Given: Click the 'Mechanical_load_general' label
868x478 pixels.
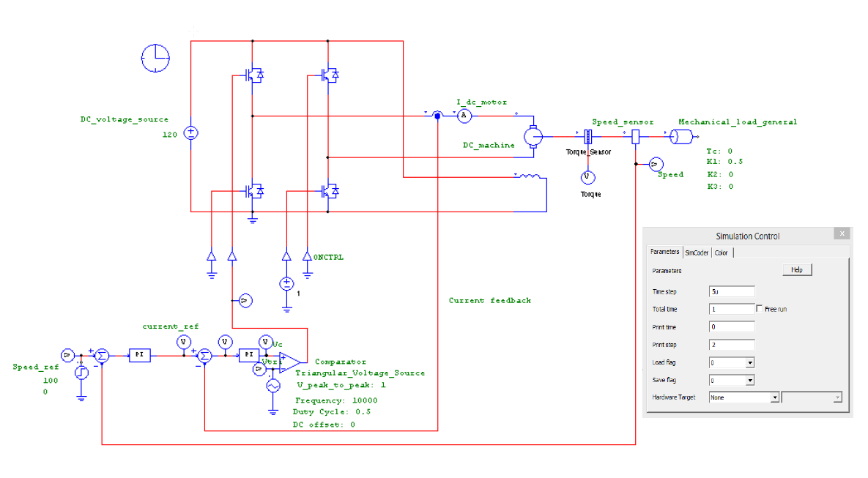Looking at the screenshot, I should (738, 122).
